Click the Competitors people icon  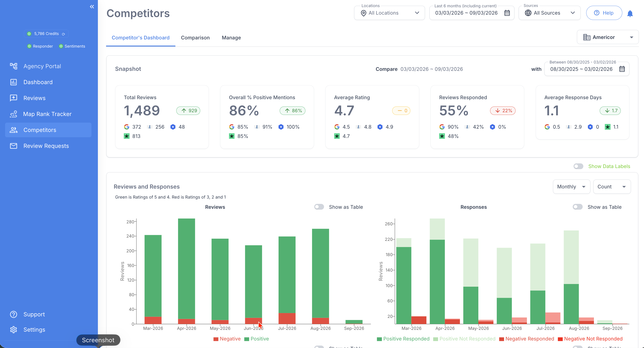14,130
